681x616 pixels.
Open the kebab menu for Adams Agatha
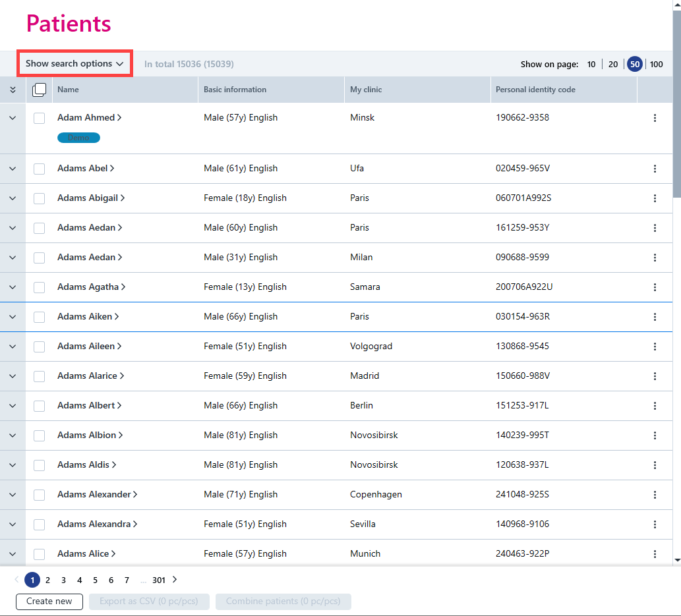655,287
